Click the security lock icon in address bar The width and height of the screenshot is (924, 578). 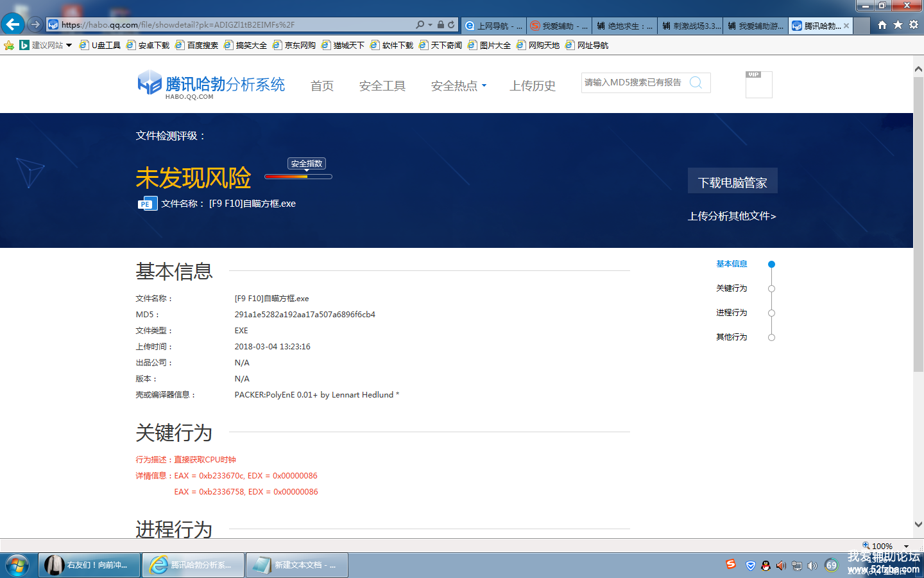[441, 25]
